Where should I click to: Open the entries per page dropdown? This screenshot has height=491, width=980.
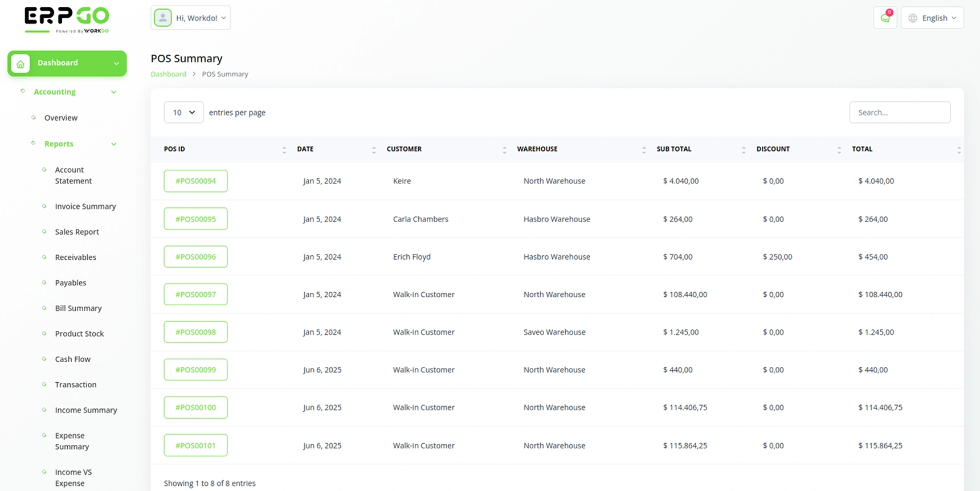pyautogui.click(x=183, y=112)
